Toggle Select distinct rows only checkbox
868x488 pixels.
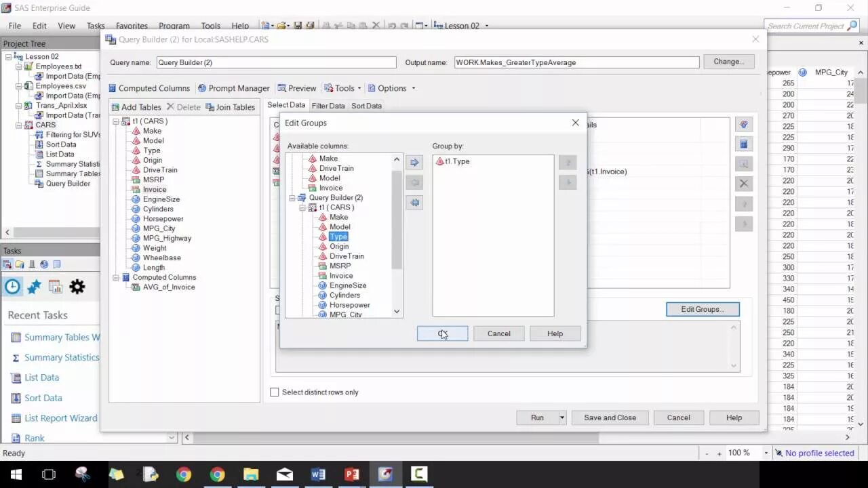pos(275,392)
